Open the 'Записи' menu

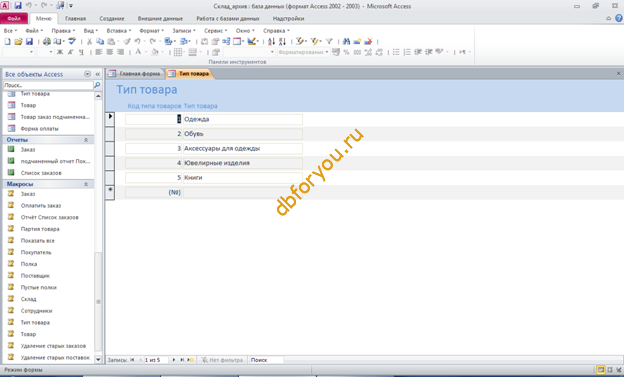click(x=183, y=31)
